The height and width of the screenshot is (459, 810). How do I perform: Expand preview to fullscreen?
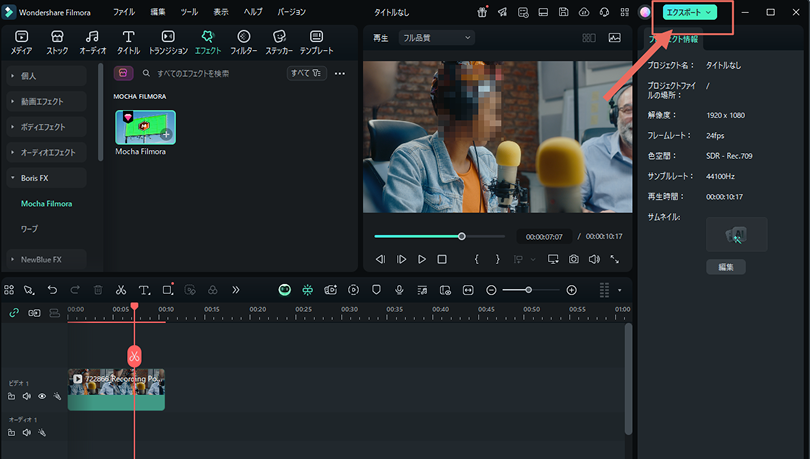pyautogui.click(x=614, y=259)
